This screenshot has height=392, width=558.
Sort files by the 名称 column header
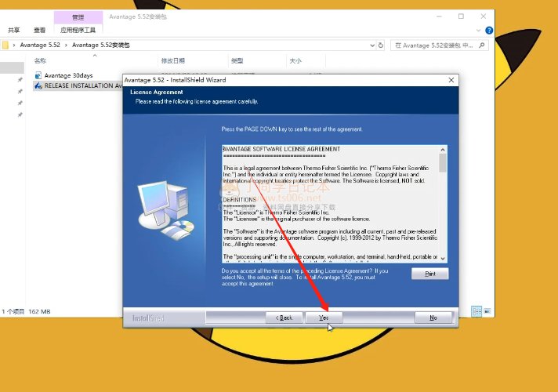[x=40, y=61]
